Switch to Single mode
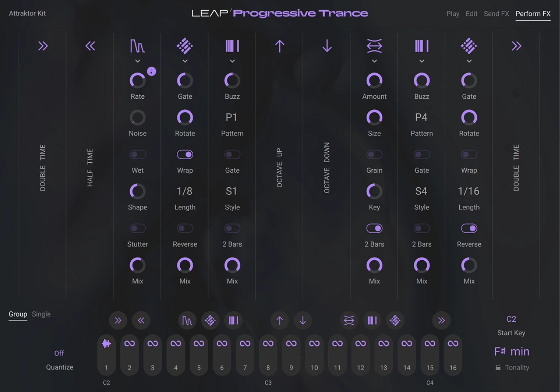The height and width of the screenshot is (392, 560). tap(41, 314)
